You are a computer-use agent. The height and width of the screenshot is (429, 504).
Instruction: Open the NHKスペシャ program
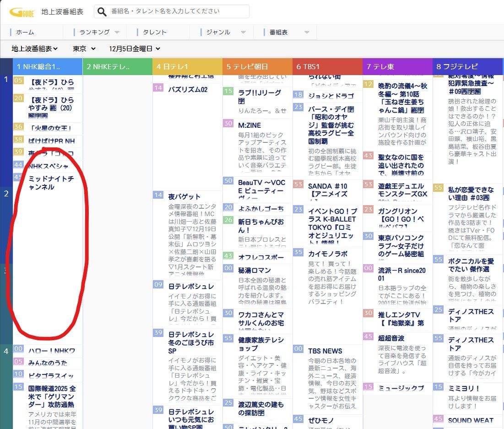[48, 166]
